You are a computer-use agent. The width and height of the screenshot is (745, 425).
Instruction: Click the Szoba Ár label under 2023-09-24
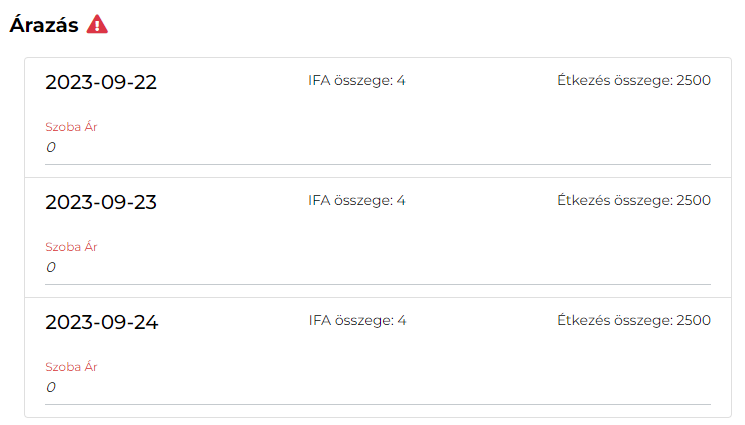(x=71, y=367)
